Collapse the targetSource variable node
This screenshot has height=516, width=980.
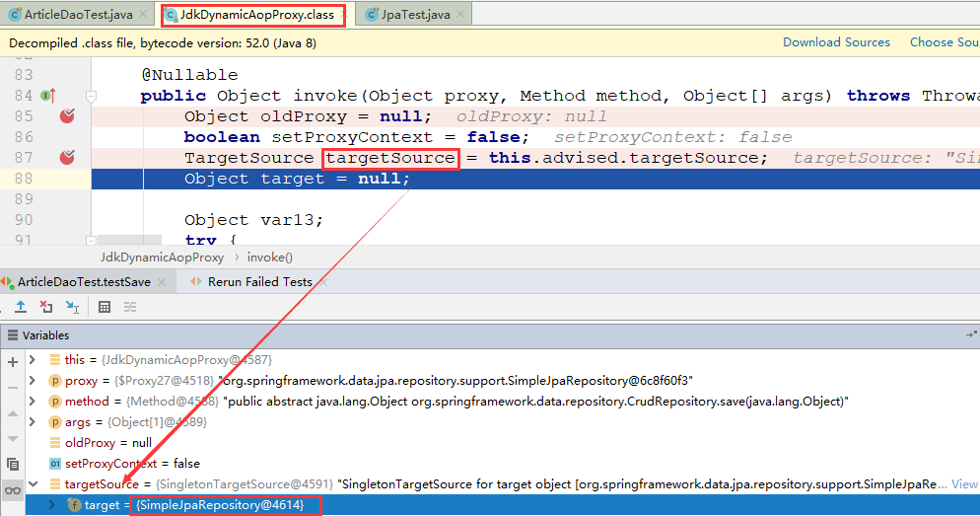coord(34,484)
